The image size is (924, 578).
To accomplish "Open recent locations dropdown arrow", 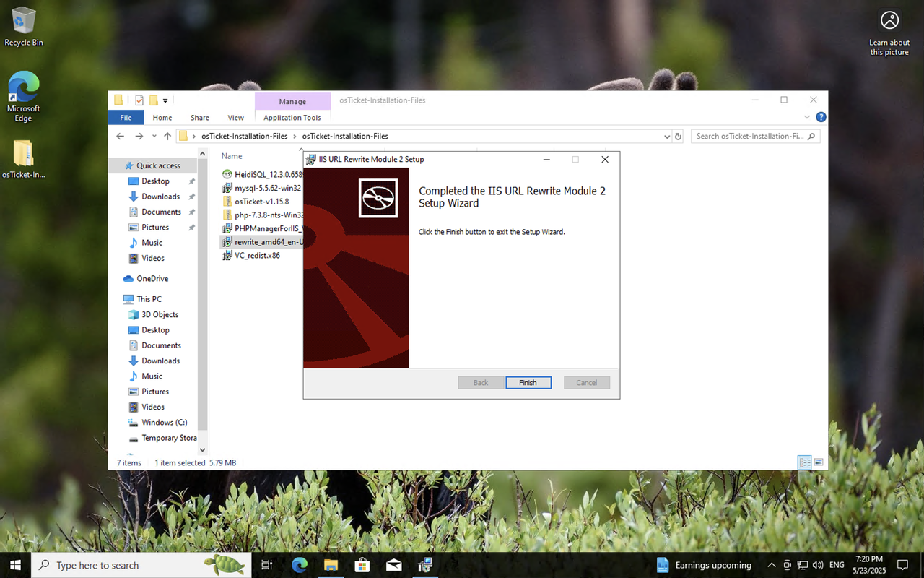I will [154, 137].
